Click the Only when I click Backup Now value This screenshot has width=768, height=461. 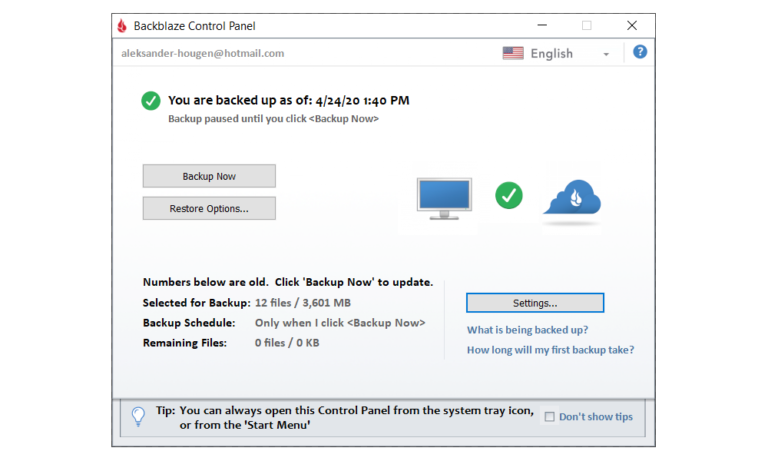(x=340, y=323)
